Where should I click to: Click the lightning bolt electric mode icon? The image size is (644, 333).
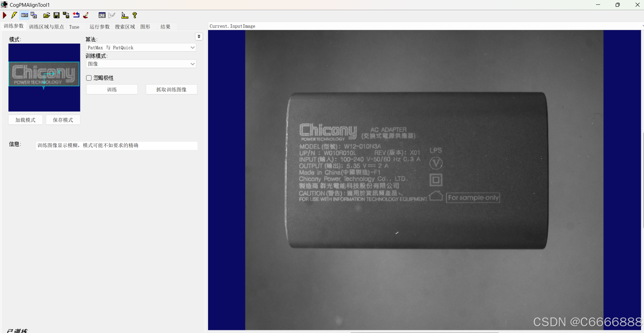tap(14, 15)
